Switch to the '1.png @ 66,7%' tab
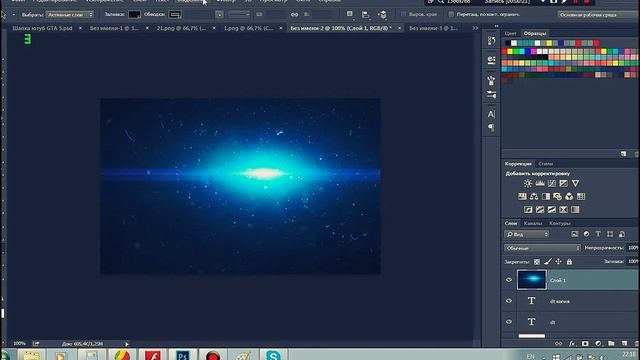 coord(249,28)
